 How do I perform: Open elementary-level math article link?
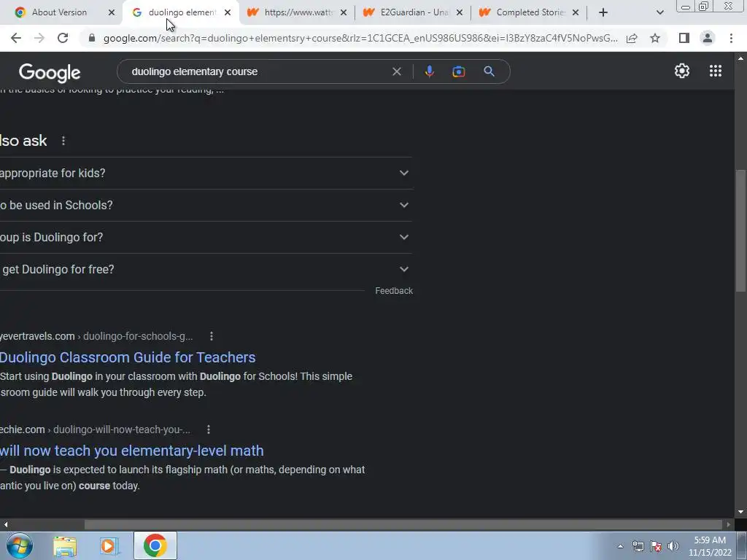click(x=131, y=451)
